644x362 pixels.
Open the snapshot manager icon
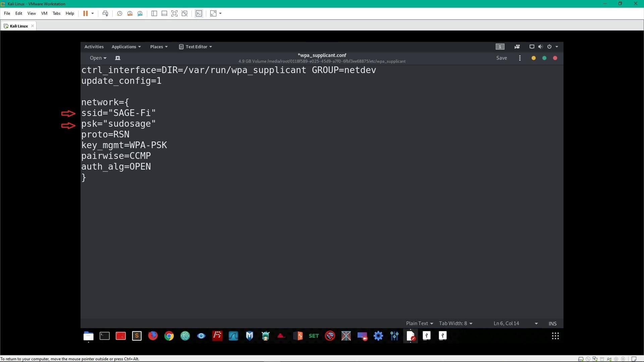click(x=140, y=13)
